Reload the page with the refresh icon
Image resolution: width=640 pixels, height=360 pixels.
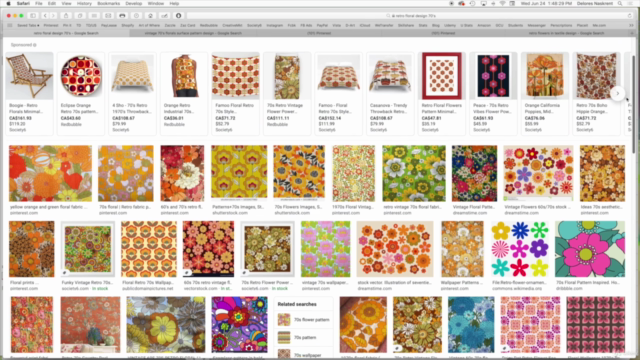click(x=629, y=16)
